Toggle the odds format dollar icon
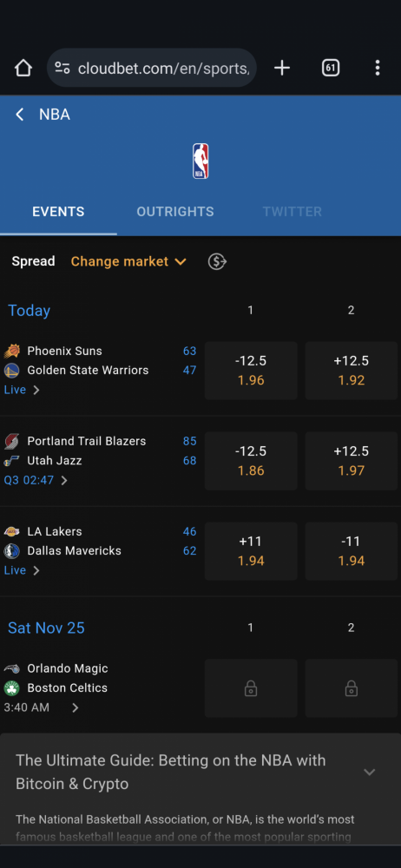This screenshot has height=868, width=401. (217, 261)
